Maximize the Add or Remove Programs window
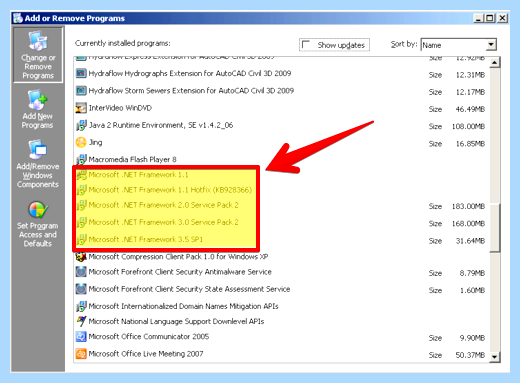This screenshot has width=520, height=383. [490, 18]
